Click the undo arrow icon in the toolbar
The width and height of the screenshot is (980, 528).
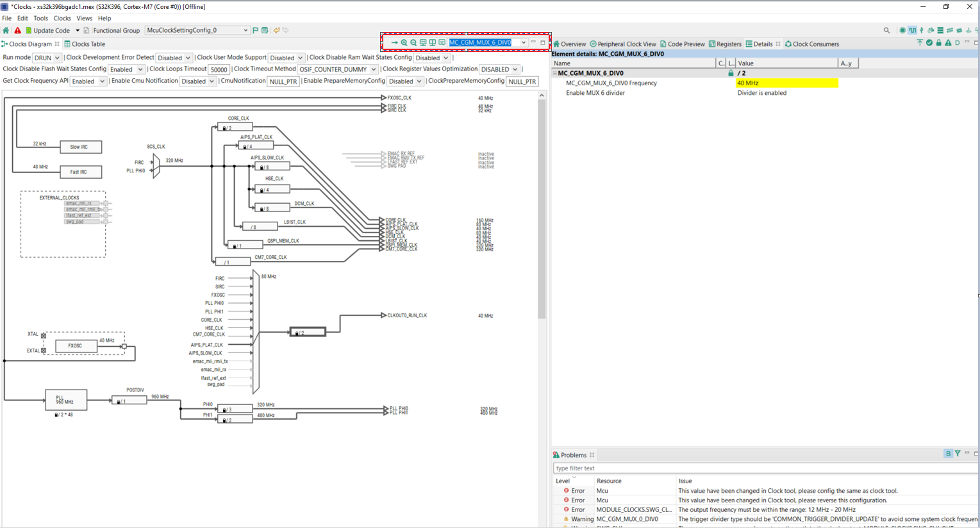click(276, 29)
